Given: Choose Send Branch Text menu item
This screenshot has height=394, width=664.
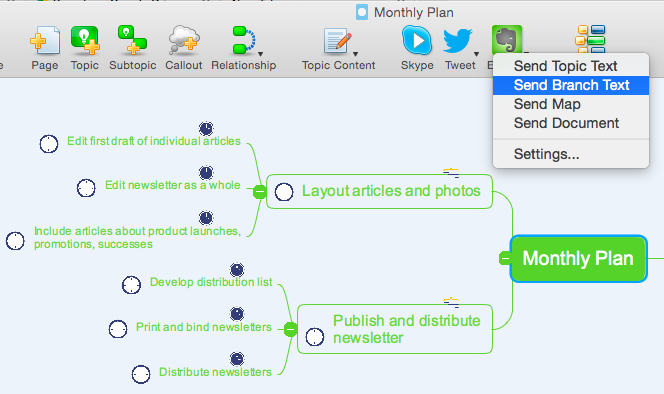Looking at the screenshot, I should point(571,85).
